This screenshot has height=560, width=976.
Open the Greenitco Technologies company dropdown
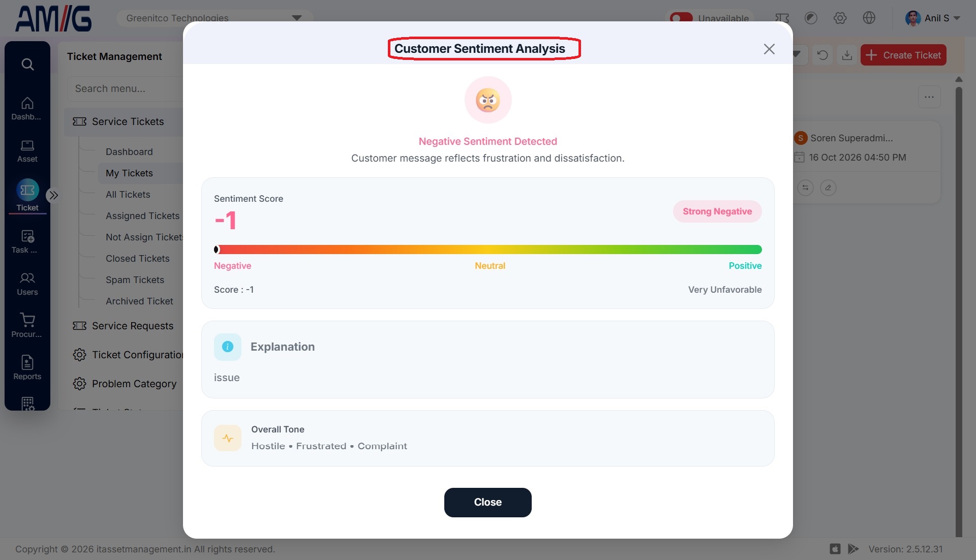pyautogui.click(x=215, y=18)
